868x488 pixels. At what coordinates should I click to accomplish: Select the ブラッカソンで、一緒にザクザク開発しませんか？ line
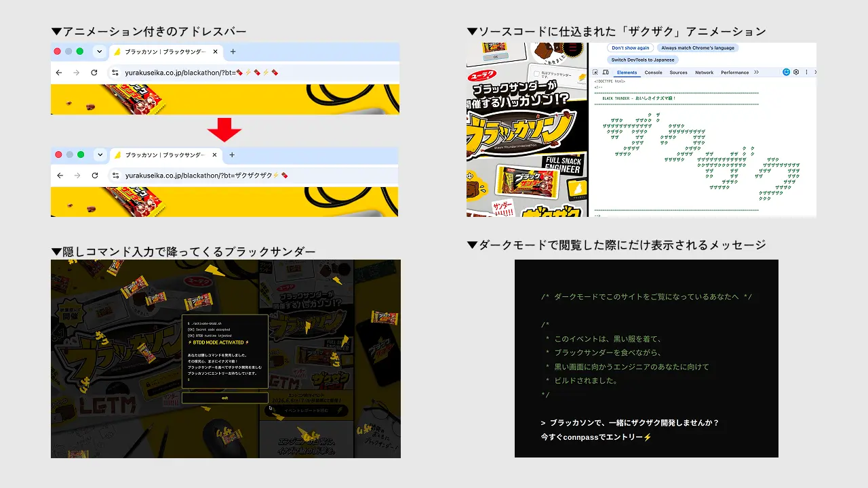pos(630,423)
